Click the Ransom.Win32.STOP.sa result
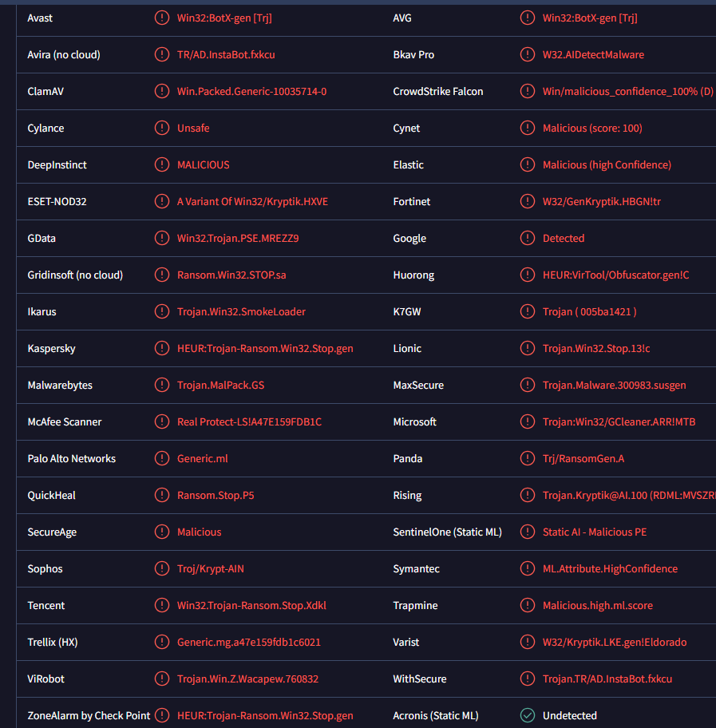Image resolution: width=716 pixels, height=728 pixels. (231, 275)
